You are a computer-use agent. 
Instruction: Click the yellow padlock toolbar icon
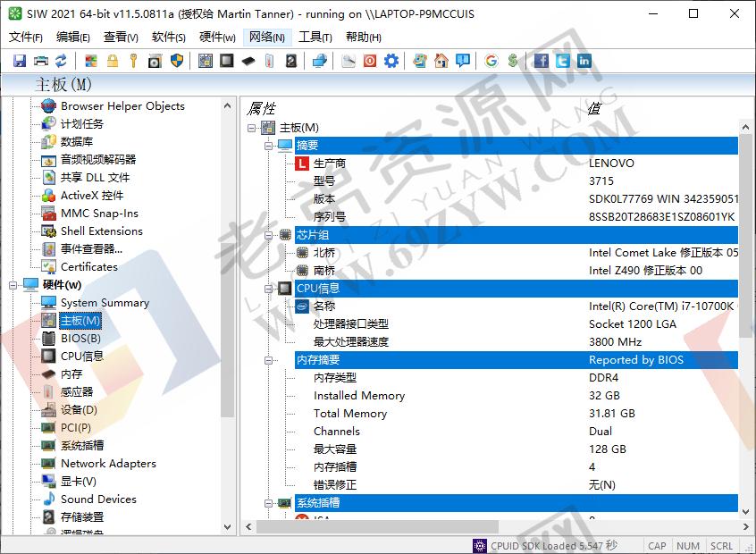pos(113,61)
